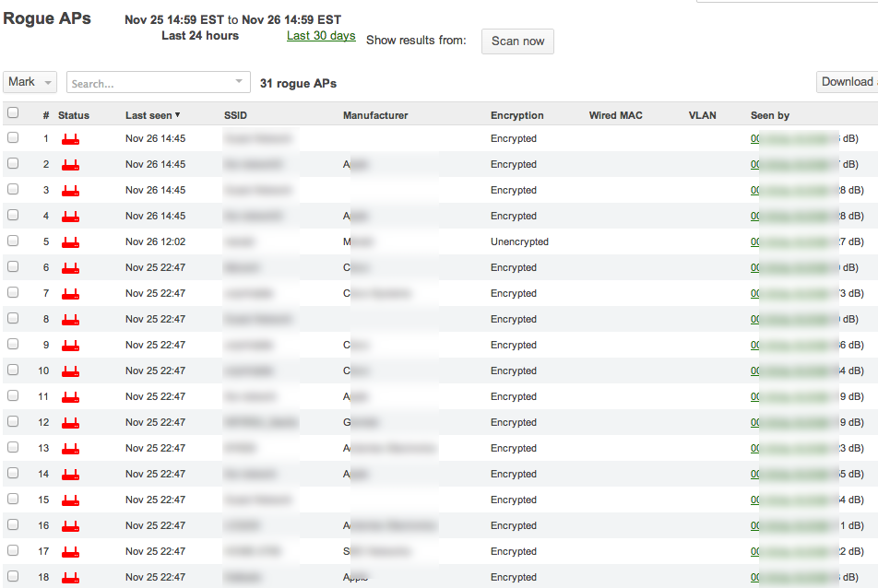This screenshot has height=588, width=878.
Task: Sort by the Last seen column header
Action: pyautogui.click(x=152, y=115)
